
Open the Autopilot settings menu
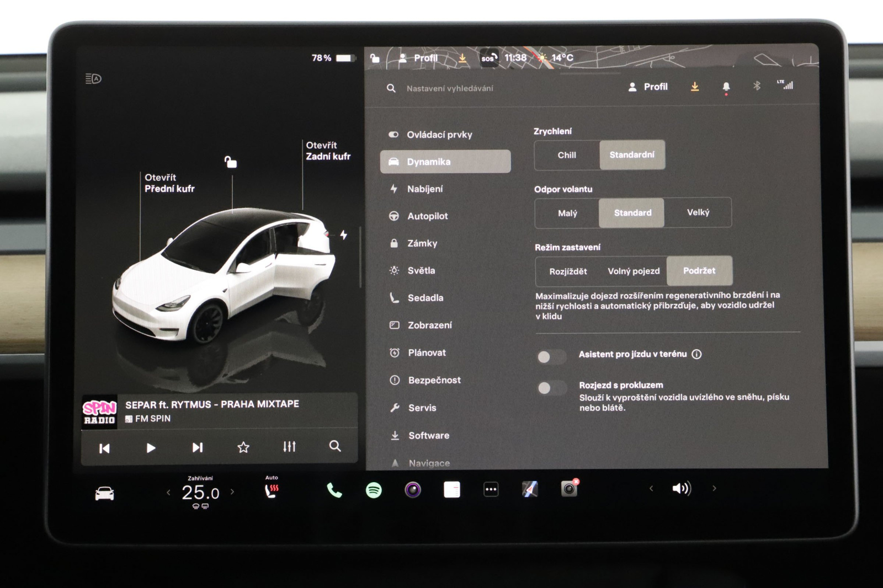[427, 216]
